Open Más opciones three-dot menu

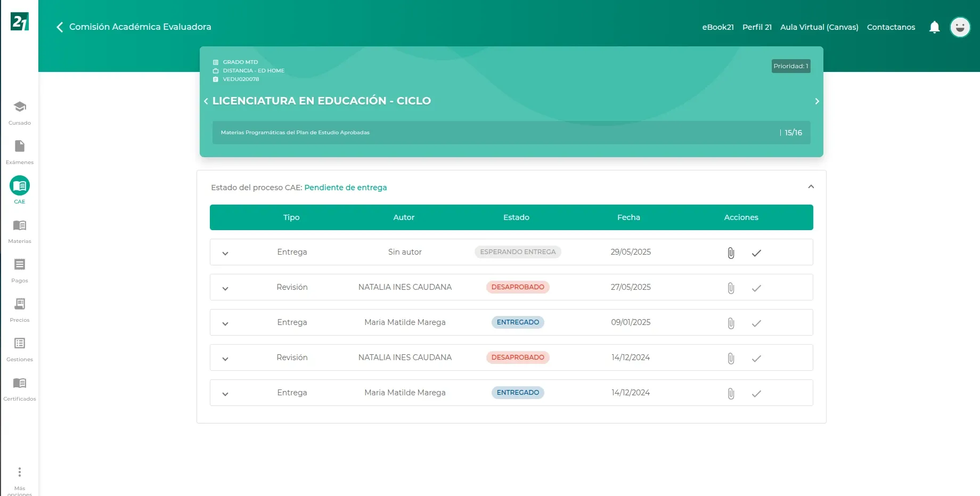tap(20, 472)
